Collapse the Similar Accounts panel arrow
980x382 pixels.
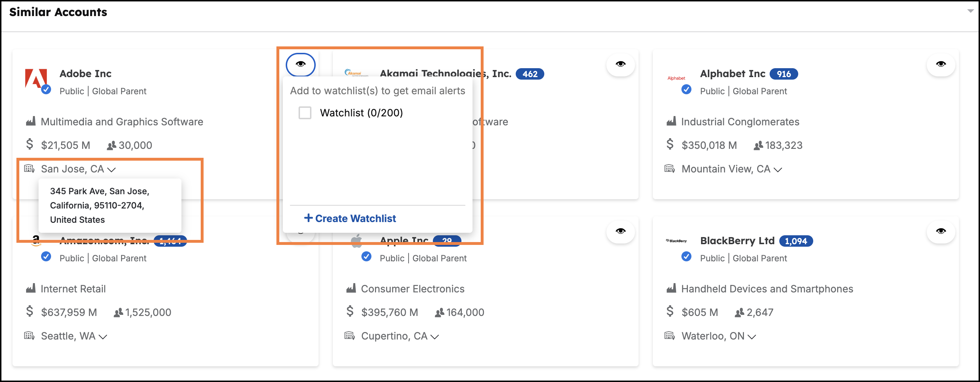click(x=970, y=11)
